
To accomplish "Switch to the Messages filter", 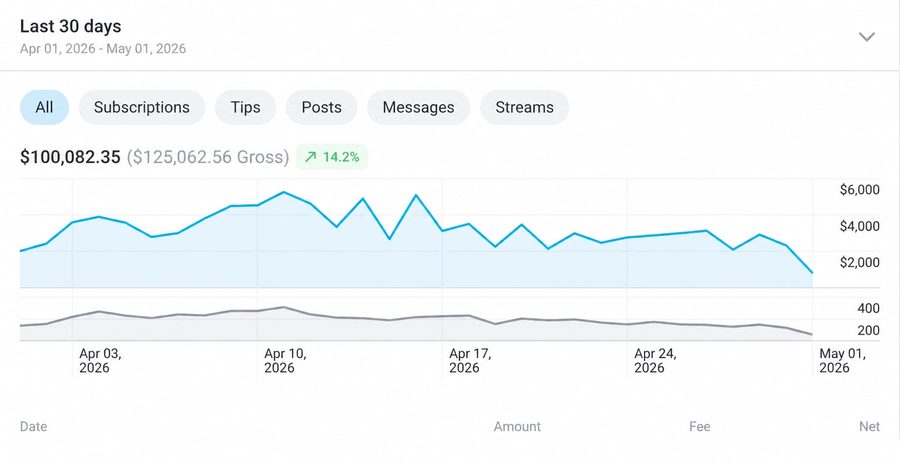I will (x=418, y=107).
